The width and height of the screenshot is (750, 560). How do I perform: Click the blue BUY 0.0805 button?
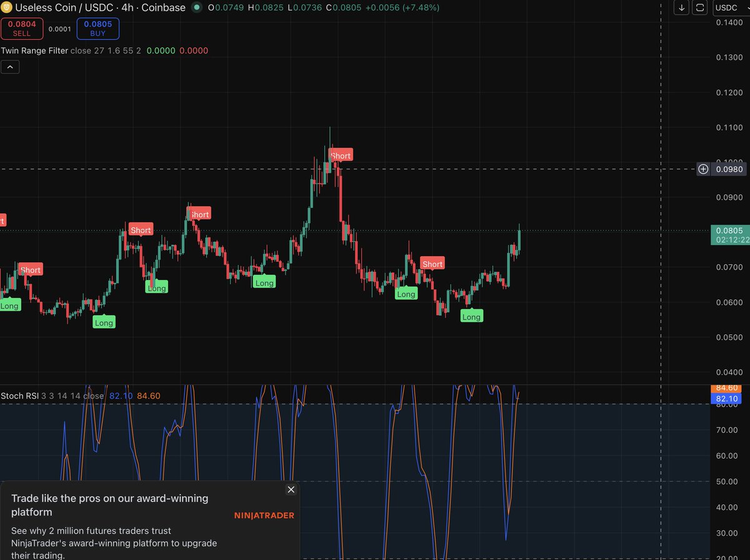pos(97,29)
